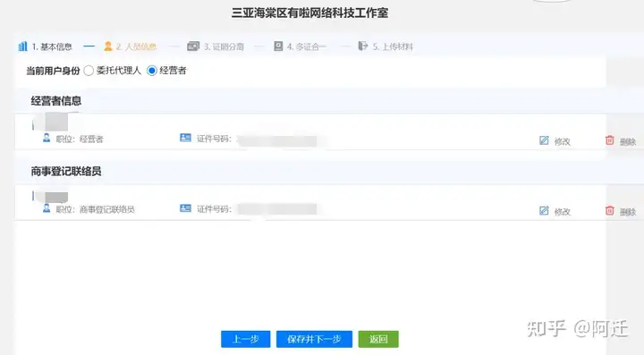
Task: Click the edit pencil icon for 商事登记联络员
Action: [544, 211]
